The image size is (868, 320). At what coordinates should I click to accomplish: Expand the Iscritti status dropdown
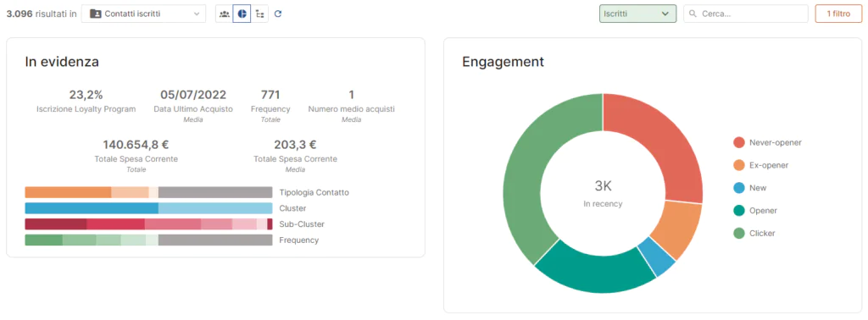(x=637, y=14)
